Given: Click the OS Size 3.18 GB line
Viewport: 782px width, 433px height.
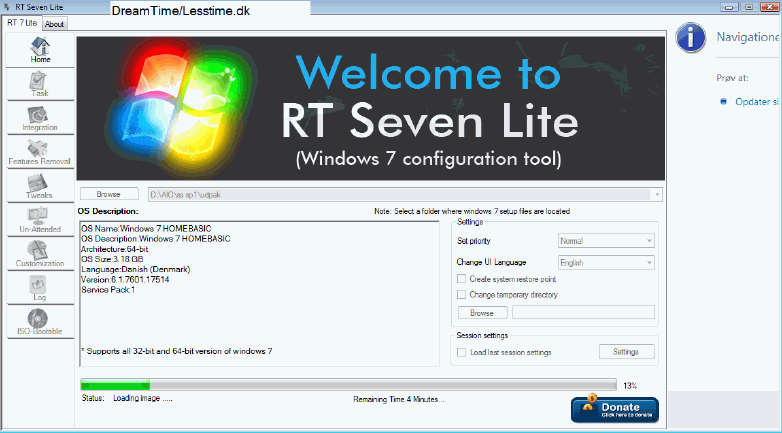Looking at the screenshot, I should click(112, 259).
